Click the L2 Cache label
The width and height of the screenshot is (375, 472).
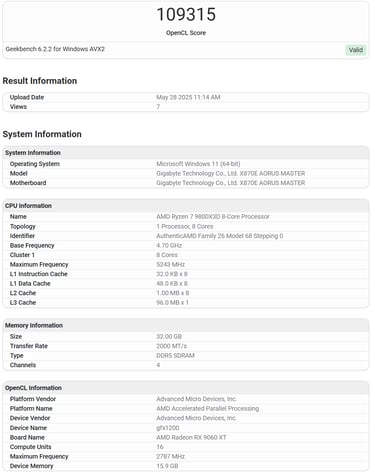(23, 293)
